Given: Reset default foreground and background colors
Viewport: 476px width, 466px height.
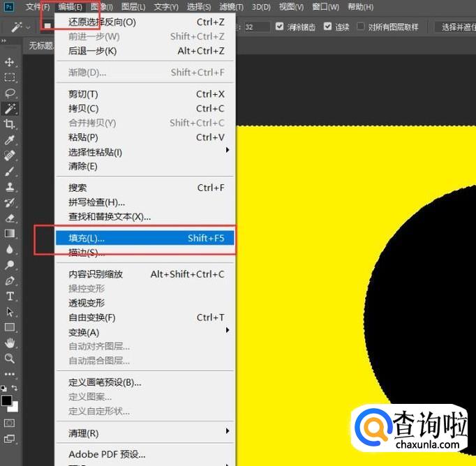Looking at the screenshot, I should click(x=3, y=388).
